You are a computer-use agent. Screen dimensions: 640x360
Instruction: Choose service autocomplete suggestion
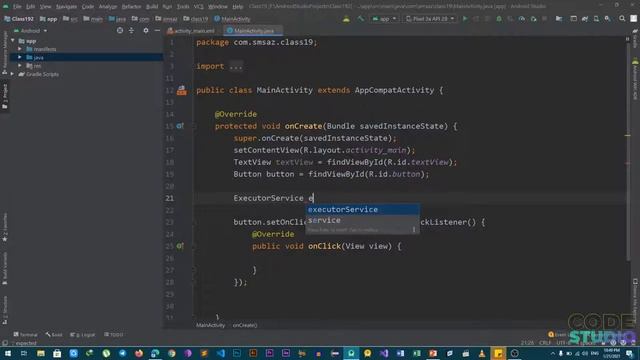tap(362, 220)
